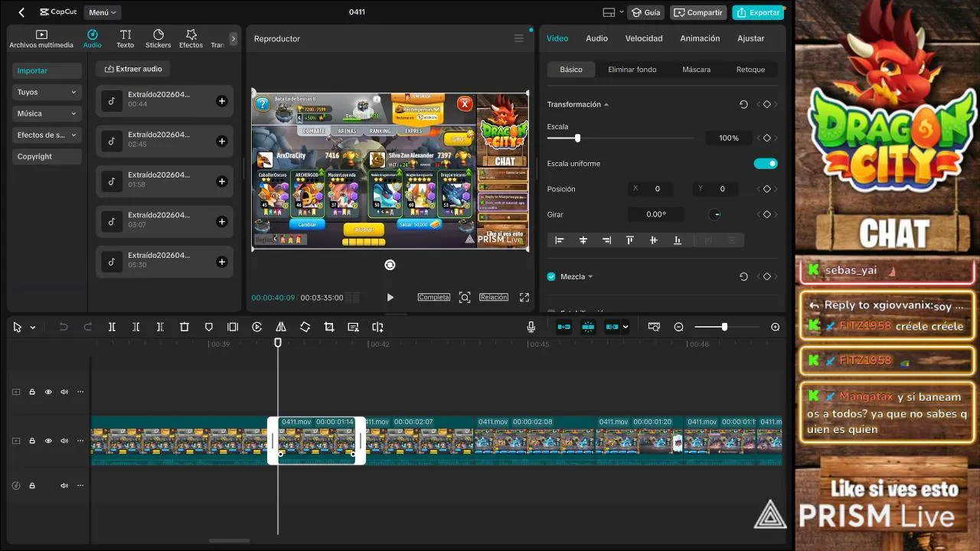Click the timeline zoom in plus icon

776,327
